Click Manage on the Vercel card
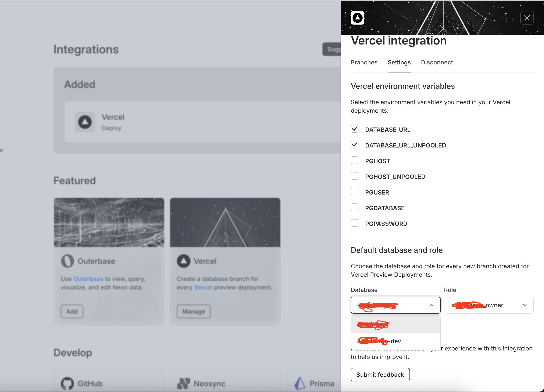Image resolution: width=544 pixels, height=392 pixels. (x=194, y=311)
